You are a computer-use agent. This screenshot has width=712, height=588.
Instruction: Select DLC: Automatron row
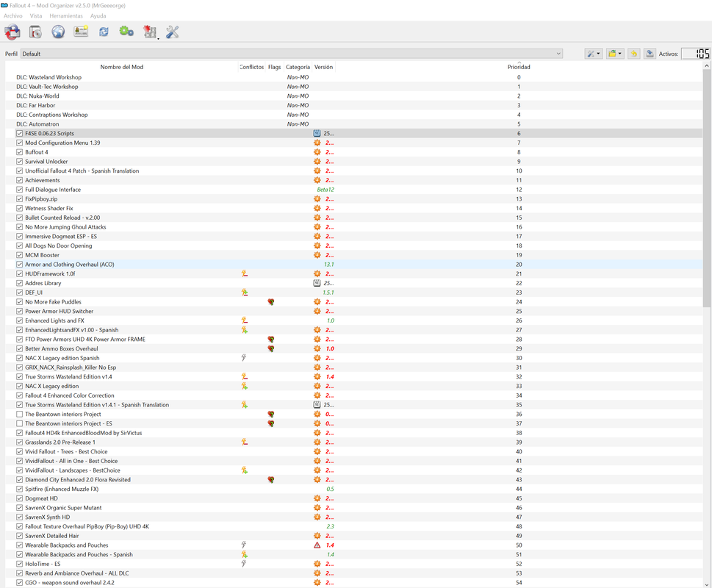(353, 124)
